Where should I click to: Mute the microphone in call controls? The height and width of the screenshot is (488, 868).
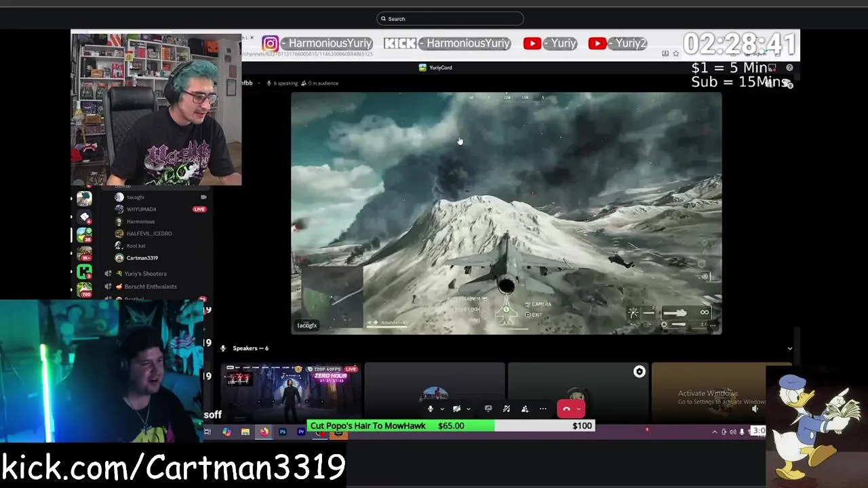[x=430, y=409]
